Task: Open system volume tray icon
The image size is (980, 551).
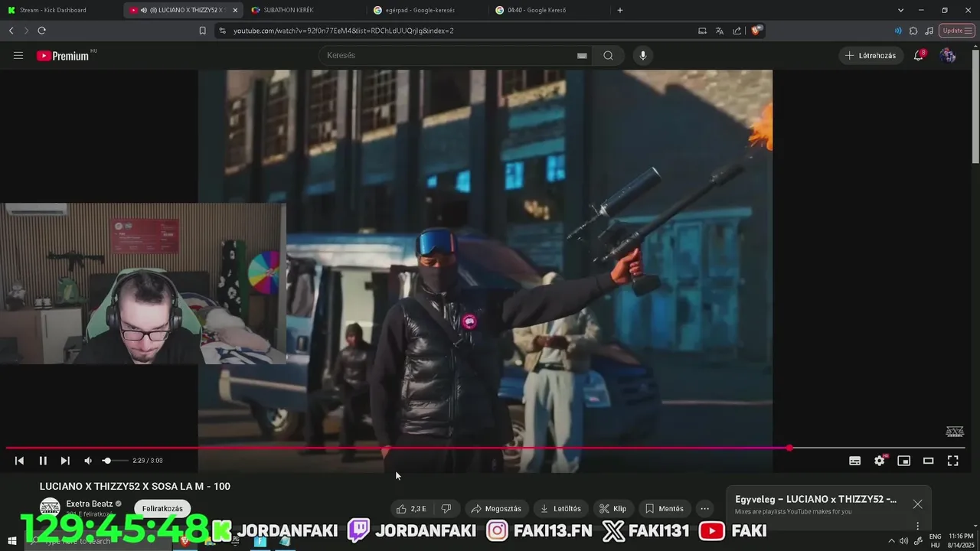Action: [904, 541]
